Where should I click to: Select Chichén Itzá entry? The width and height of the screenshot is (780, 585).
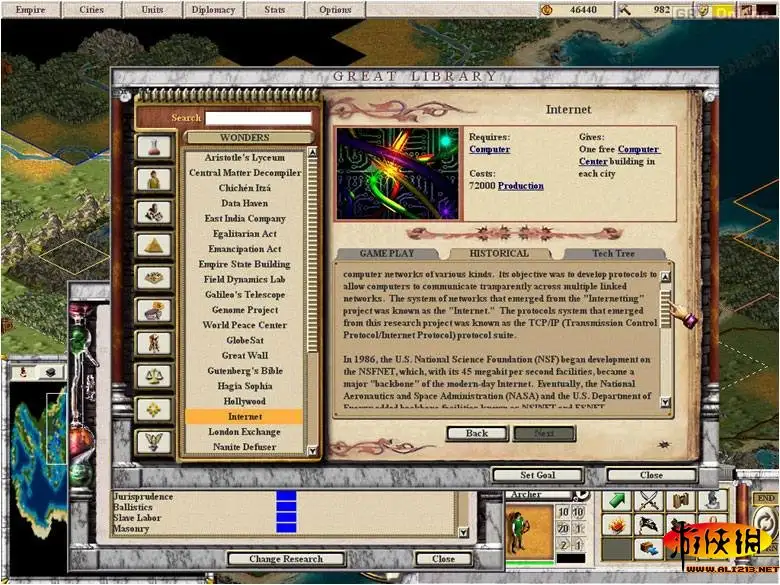point(244,188)
